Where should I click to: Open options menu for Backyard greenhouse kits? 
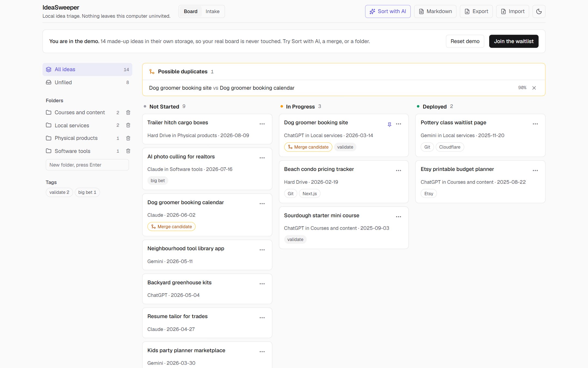tap(262, 284)
